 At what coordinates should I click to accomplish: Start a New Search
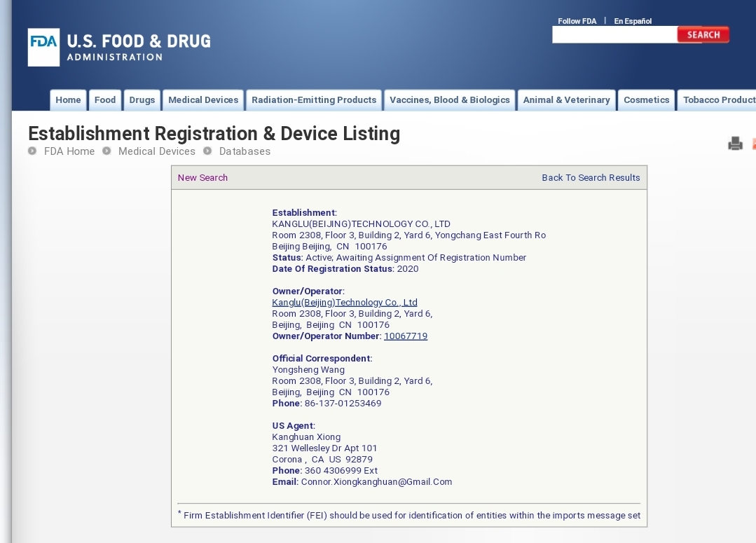(x=202, y=178)
